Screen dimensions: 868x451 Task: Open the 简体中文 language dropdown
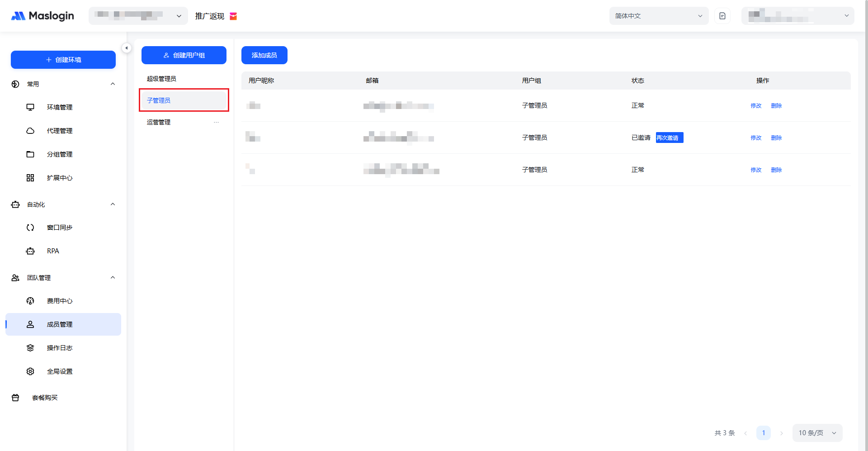[658, 16]
